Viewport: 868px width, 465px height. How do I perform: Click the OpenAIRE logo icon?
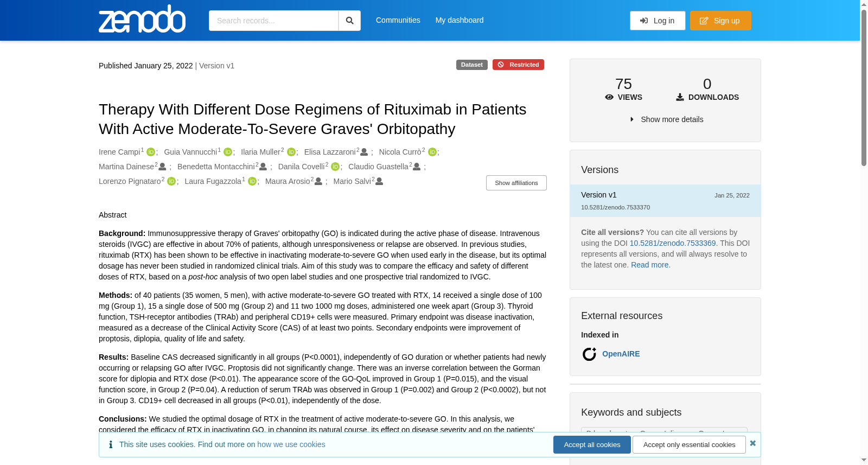(x=589, y=354)
